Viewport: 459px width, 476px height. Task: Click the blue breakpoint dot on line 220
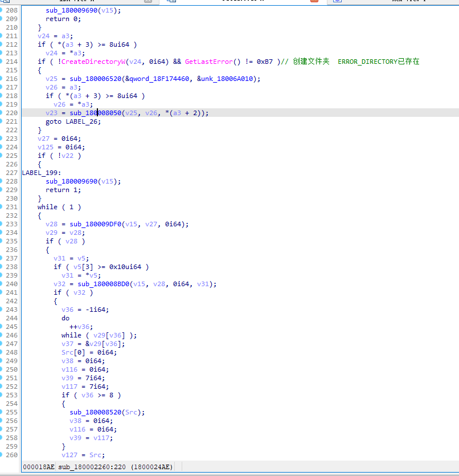(x=1, y=113)
